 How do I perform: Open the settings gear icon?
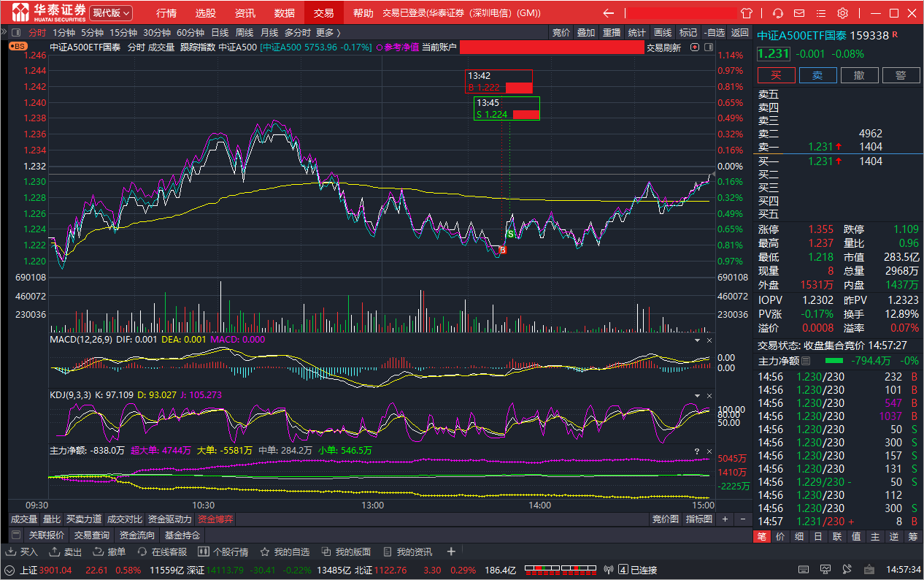[843, 13]
